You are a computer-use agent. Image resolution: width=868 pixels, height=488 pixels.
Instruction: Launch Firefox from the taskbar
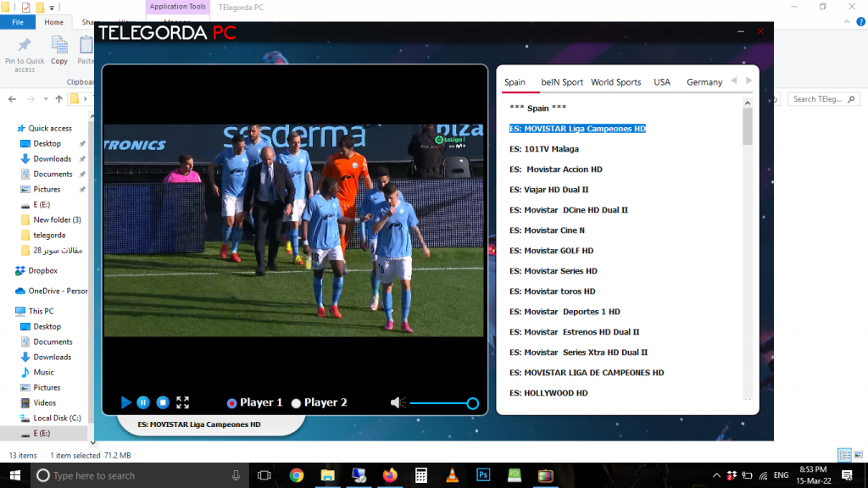point(390,475)
